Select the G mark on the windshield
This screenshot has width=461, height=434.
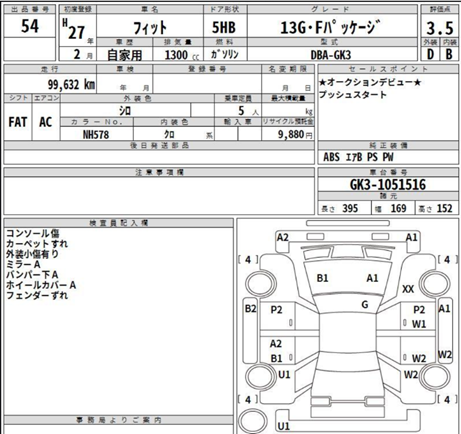[x=365, y=304]
